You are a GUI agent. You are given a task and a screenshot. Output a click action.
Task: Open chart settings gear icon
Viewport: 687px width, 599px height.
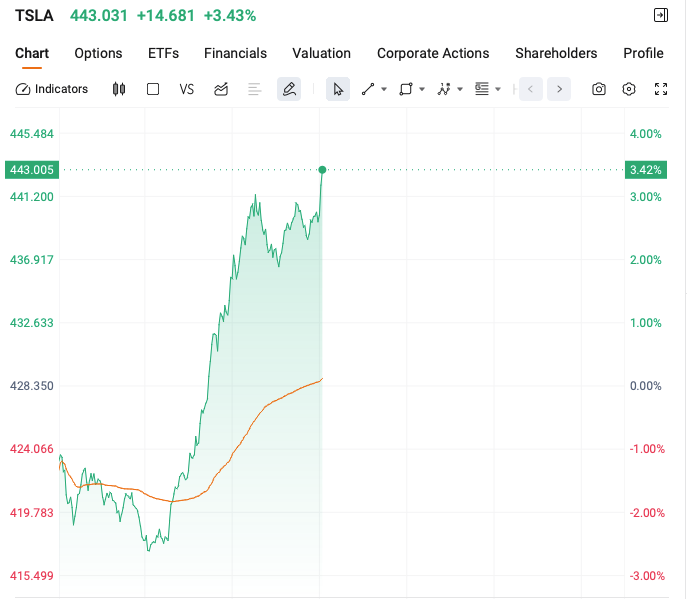pyautogui.click(x=629, y=89)
